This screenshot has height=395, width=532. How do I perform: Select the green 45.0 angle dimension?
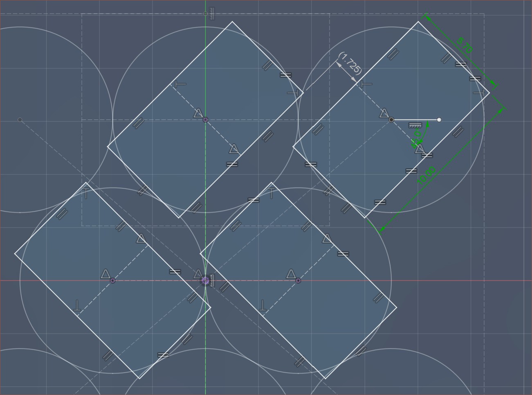click(417, 134)
